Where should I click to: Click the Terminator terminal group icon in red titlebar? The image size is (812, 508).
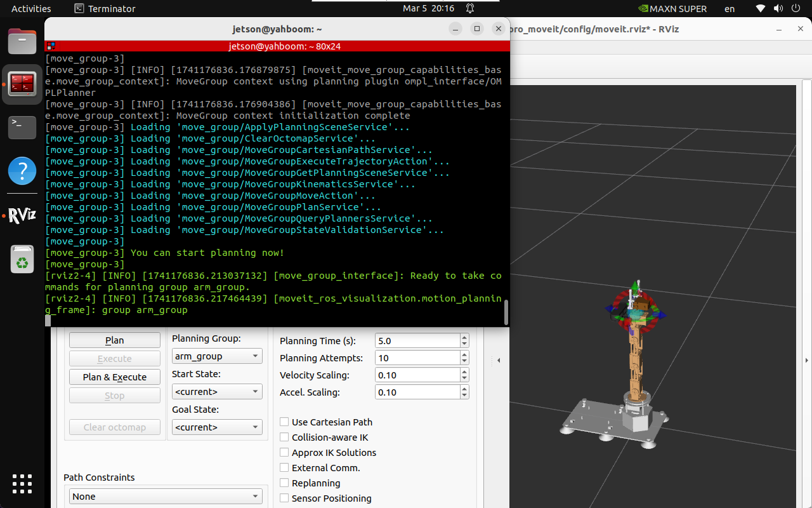click(x=51, y=46)
